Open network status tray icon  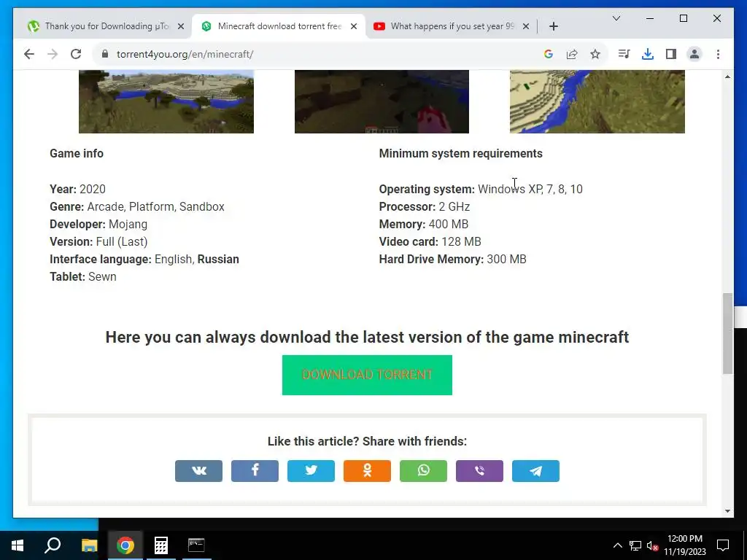pos(635,545)
